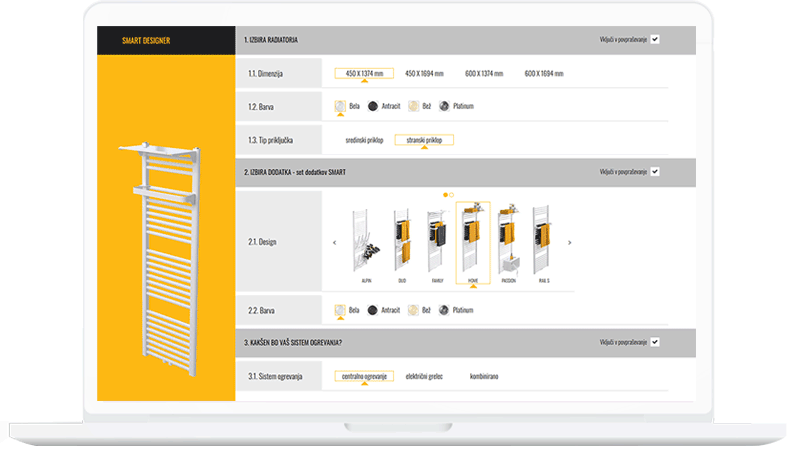Go to second design carousel page dot
The width and height of the screenshot is (794, 461).
click(x=452, y=195)
